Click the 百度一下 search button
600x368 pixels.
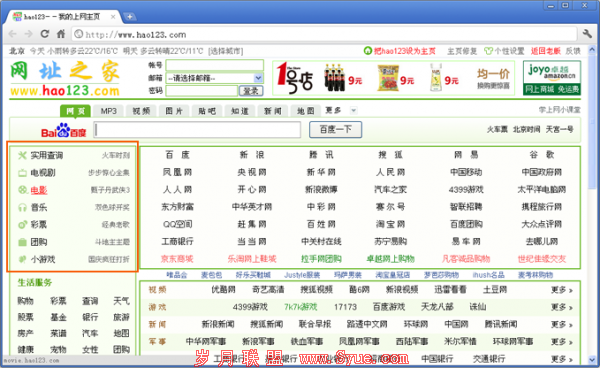tap(336, 130)
